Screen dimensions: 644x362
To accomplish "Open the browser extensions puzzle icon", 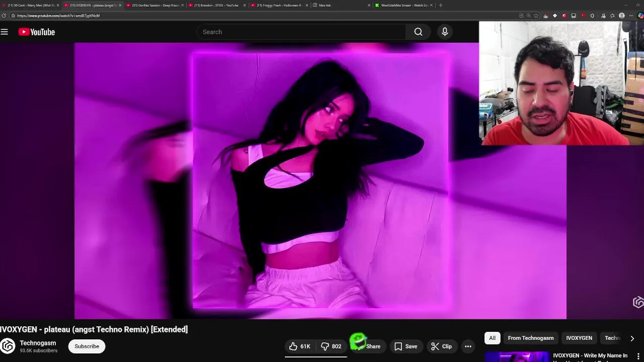I will [x=592, y=16].
